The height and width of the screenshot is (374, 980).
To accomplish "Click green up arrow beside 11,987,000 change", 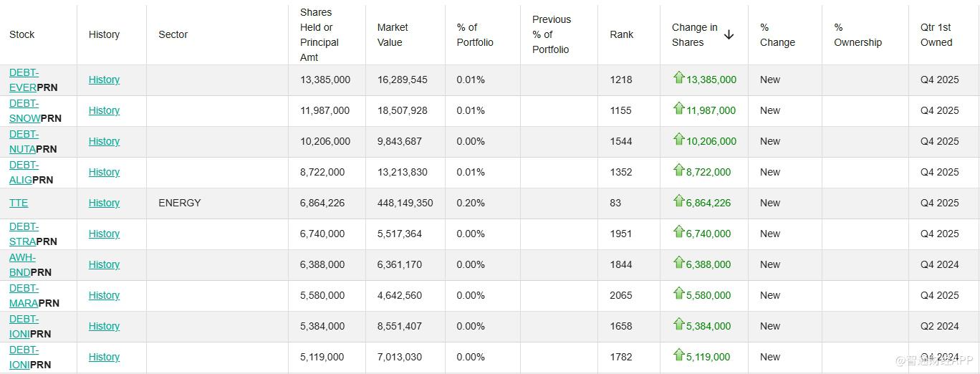I will click(x=678, y=109).
